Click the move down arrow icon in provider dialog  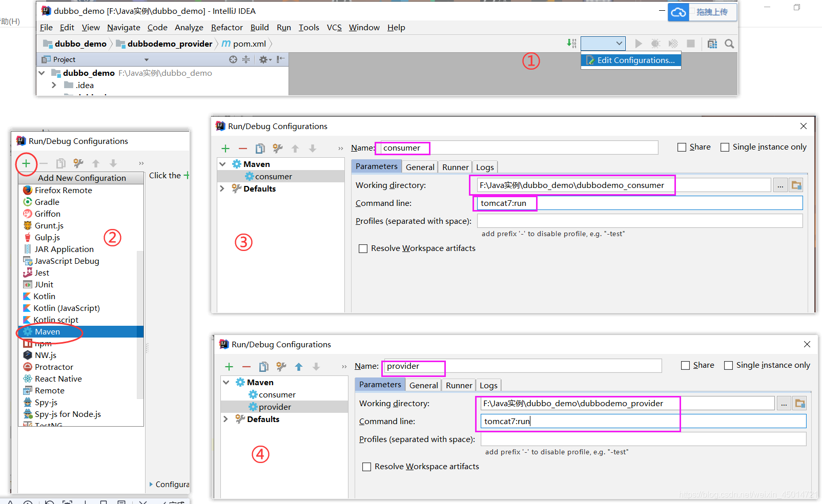click(316, 367)
